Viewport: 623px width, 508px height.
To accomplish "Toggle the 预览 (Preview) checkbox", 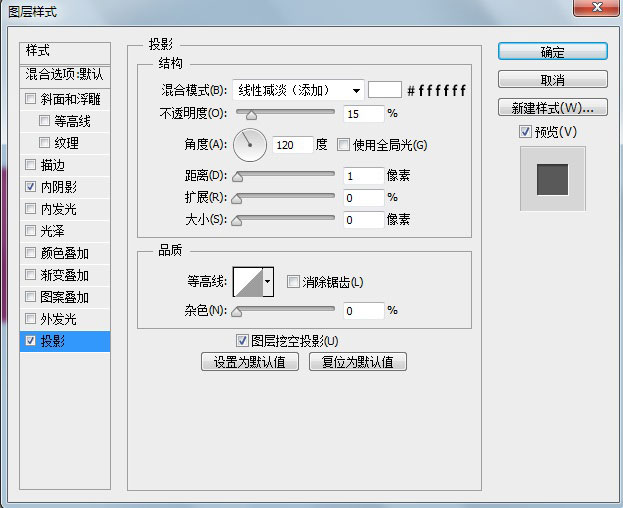I will pyautogui.click(x=525, y=132).
